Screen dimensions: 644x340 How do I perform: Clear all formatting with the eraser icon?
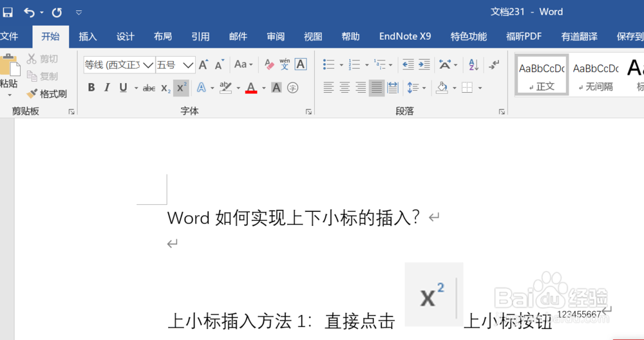tap(269, 64)
